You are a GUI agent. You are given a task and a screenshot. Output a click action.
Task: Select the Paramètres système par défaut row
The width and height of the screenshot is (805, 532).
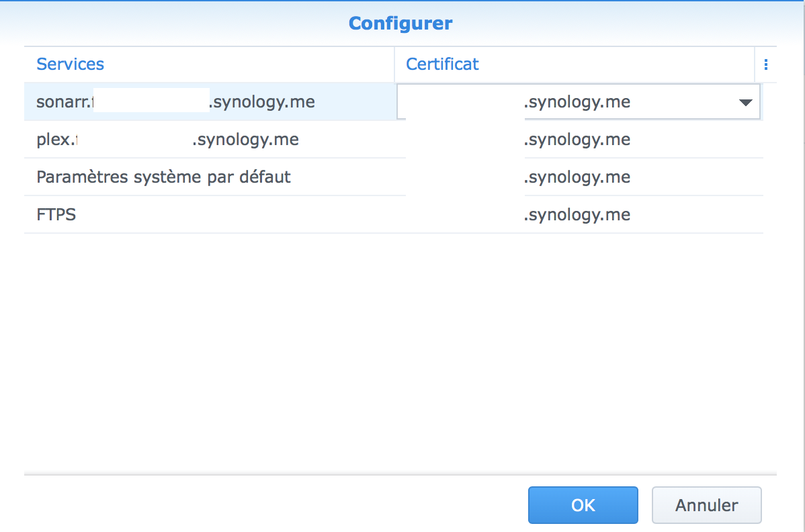pyautogui.click(x=164, y=177)
